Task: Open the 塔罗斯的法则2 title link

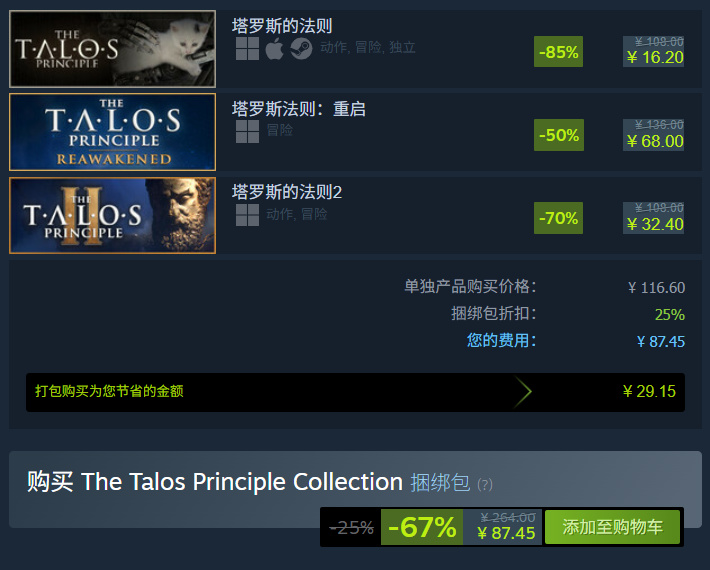Action: click(287, 191)
